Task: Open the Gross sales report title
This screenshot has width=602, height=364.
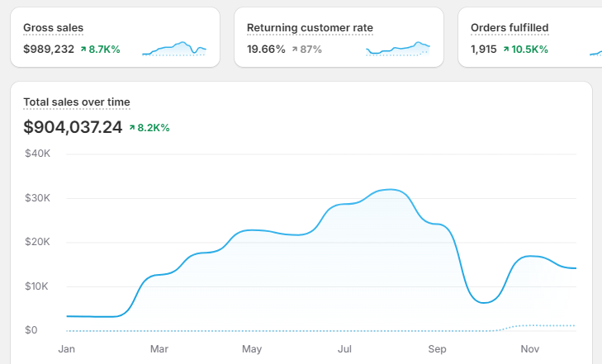Action: 53,28
